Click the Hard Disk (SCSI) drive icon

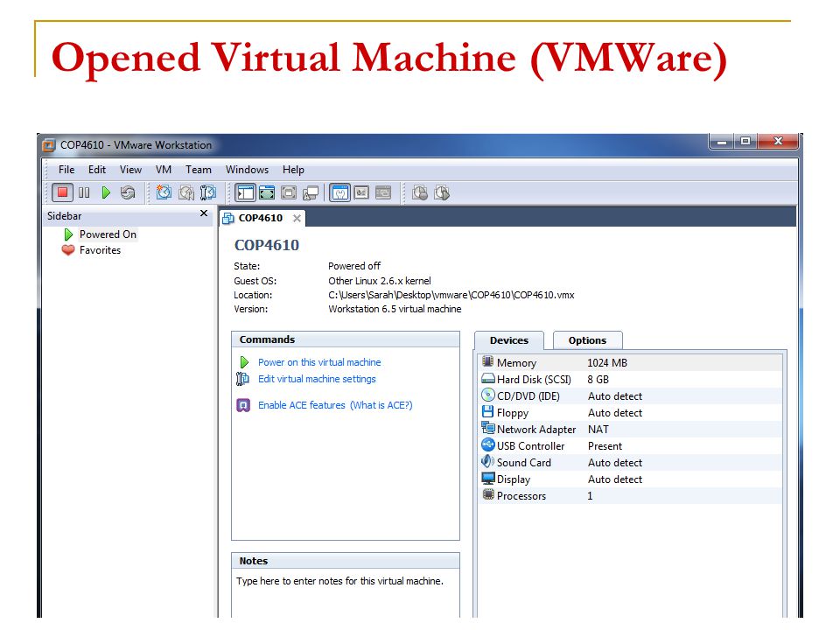488,379
